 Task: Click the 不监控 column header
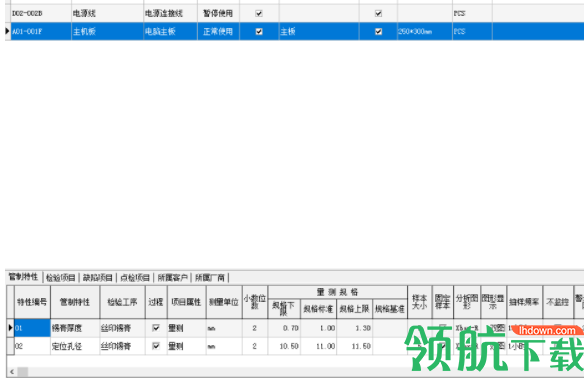pos(558,302)
